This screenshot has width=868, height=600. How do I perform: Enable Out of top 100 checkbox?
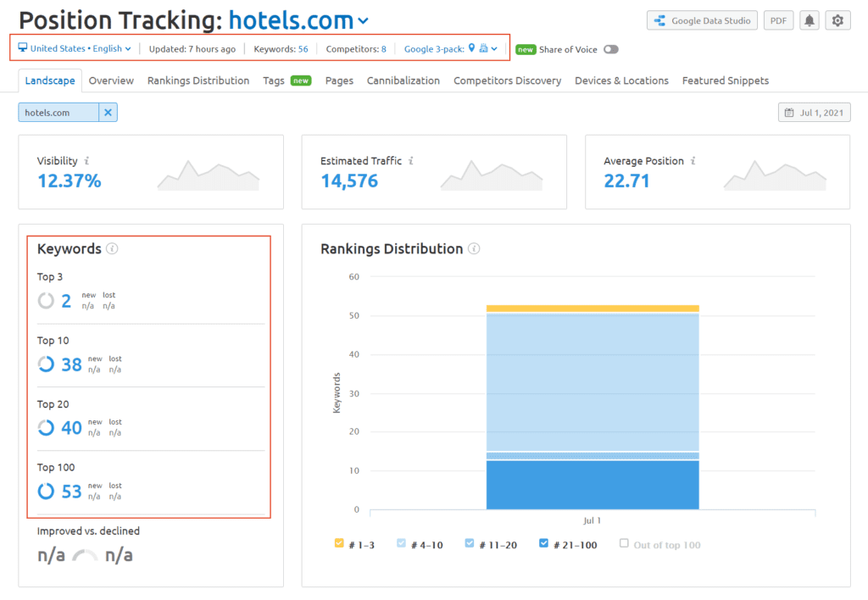tap(624, 543)
